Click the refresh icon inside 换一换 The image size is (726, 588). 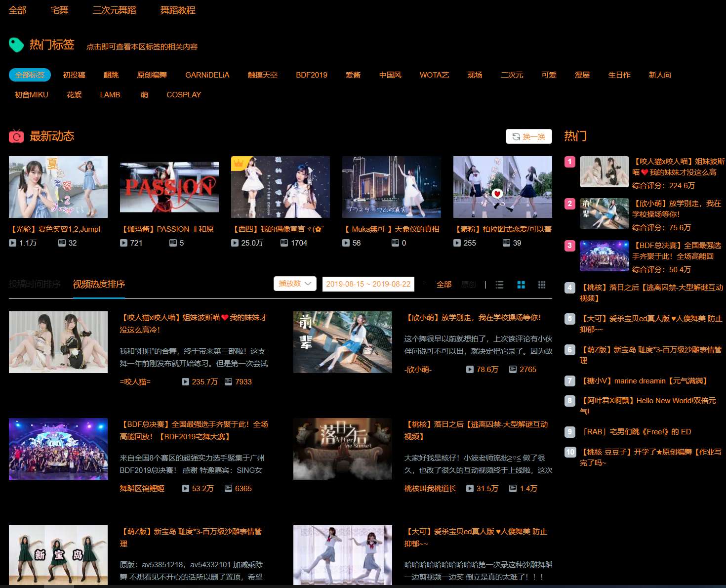(517, 136)
